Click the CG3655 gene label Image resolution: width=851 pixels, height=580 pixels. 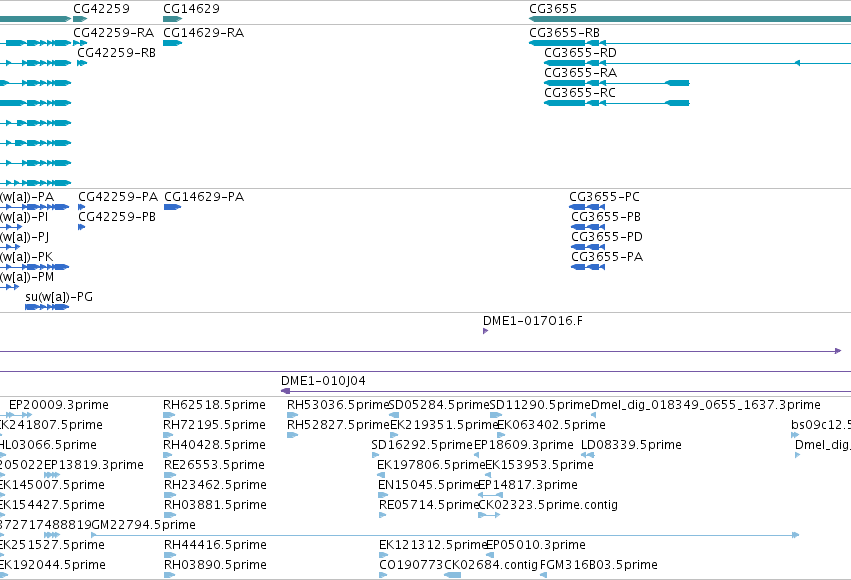point(553,9)
